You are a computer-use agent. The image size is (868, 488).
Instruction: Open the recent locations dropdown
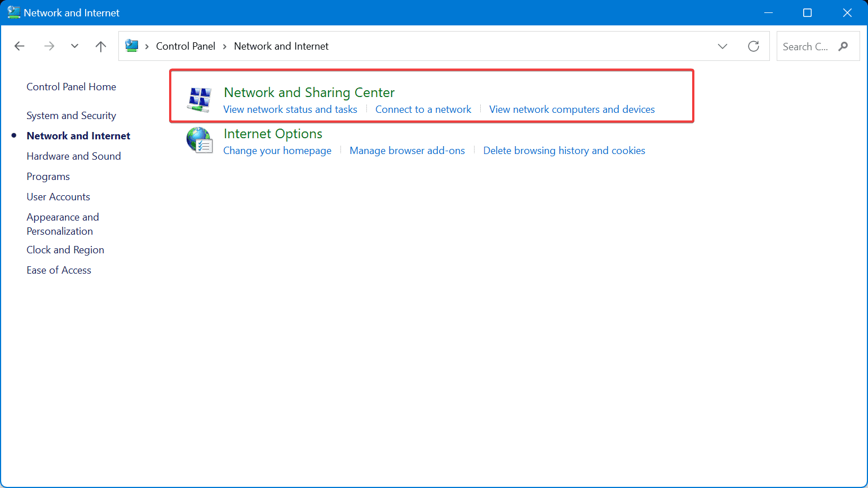pos(74,46)
